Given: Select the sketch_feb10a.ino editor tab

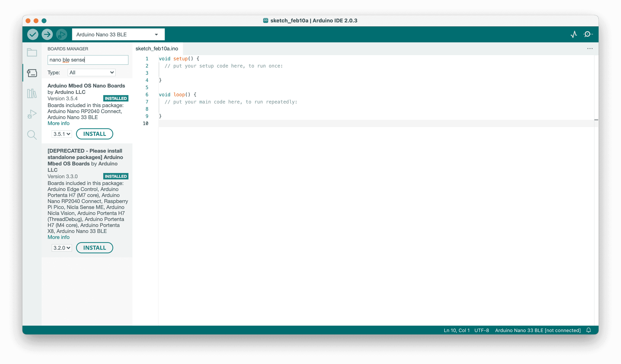Looking at the screenshot, I should point(157,49).
